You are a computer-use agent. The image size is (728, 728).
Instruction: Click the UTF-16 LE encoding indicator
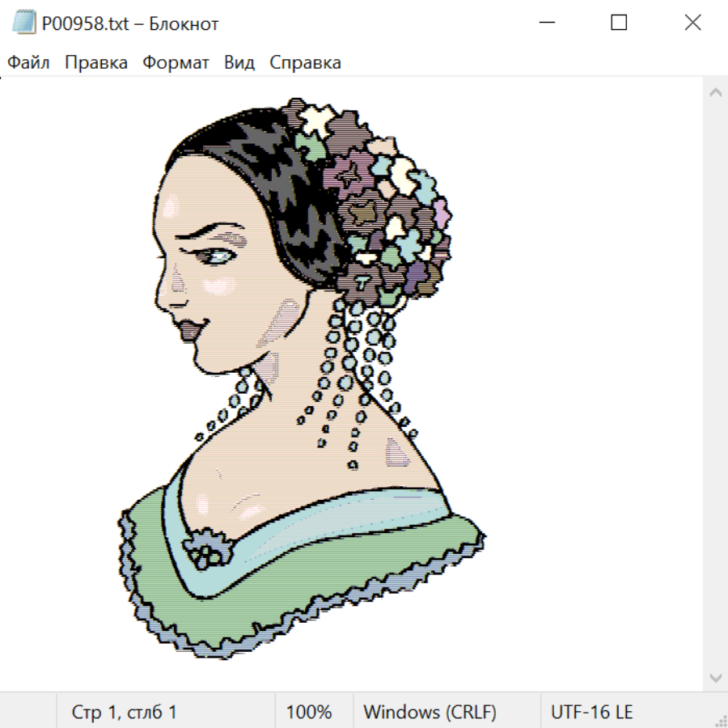coord(591,712)
